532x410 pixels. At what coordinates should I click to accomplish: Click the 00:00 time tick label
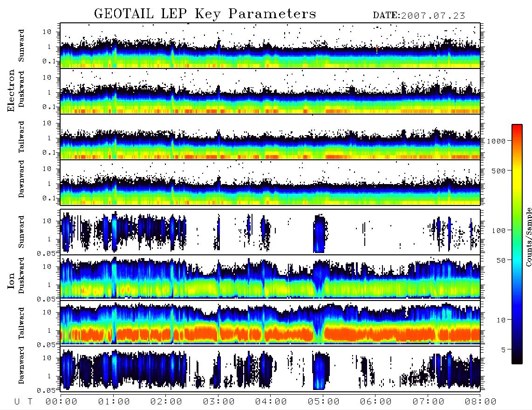coord(61,402)
